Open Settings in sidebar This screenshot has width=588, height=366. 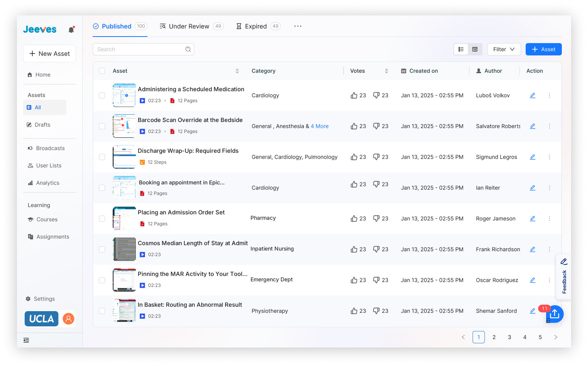(40, 299)
